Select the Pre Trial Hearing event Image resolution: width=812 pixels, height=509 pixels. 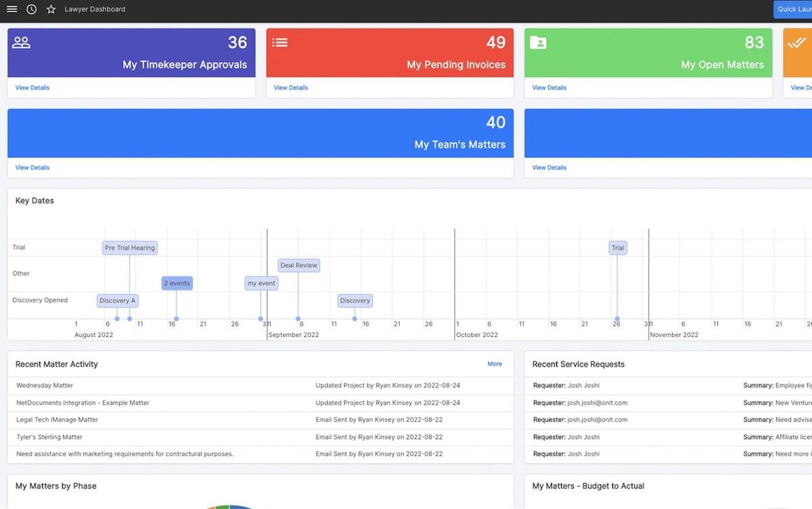(130, 248)
